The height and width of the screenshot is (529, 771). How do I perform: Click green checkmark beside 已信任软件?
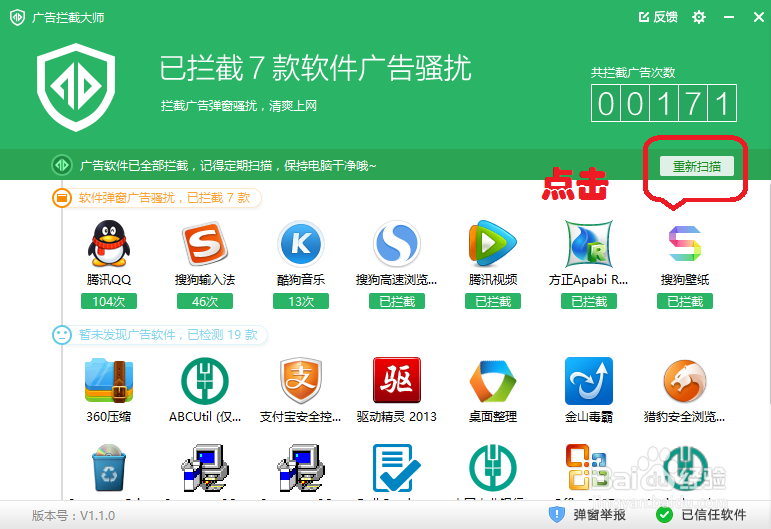[664, 515]
